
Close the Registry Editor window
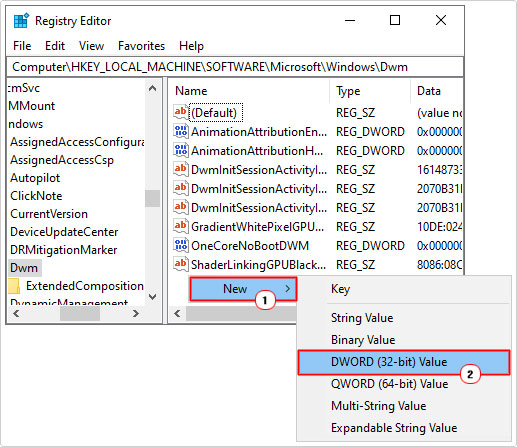click(441, 21)
